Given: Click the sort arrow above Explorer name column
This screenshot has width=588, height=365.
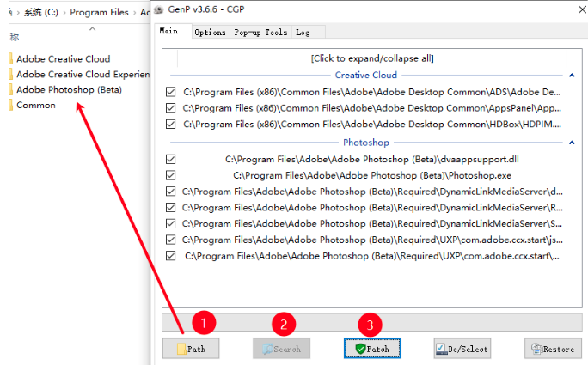Looking at the screenshot, I should point(92,29).
